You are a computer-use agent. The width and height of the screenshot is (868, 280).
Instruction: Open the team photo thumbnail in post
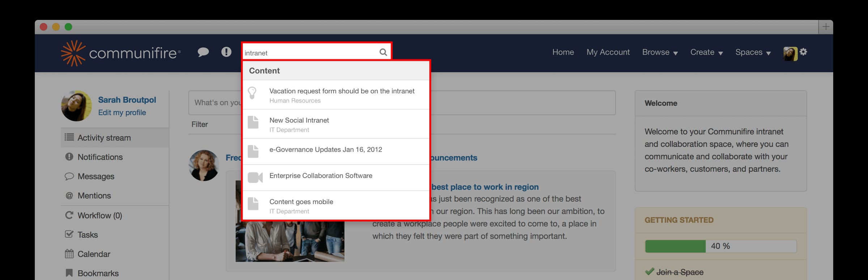coord(290,221)
